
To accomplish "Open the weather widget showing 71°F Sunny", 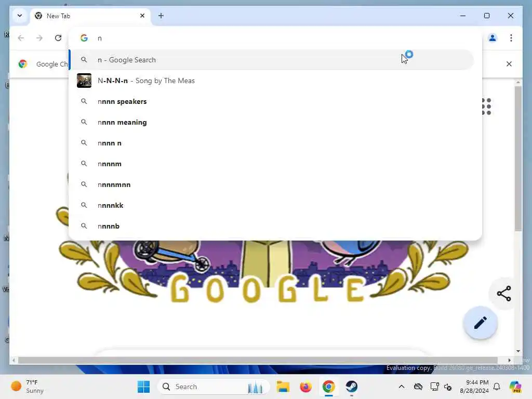I will click(x=27, y=387).
